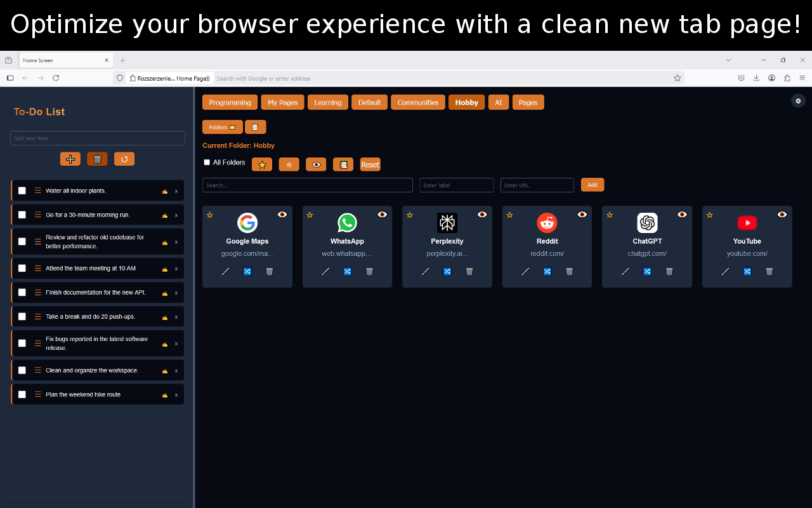Delete the Google Maps card
This screenshot has height=508, width=812.
269,271
